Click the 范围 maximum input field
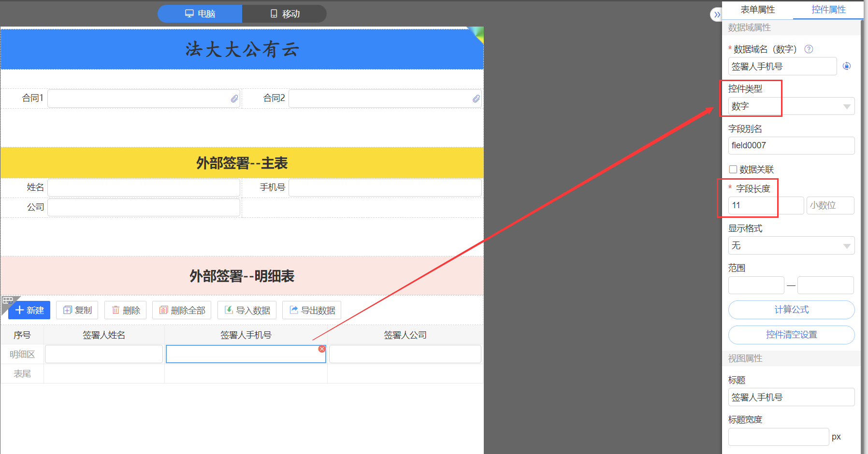Screen dimensions: 868x454 pos(825,285)
